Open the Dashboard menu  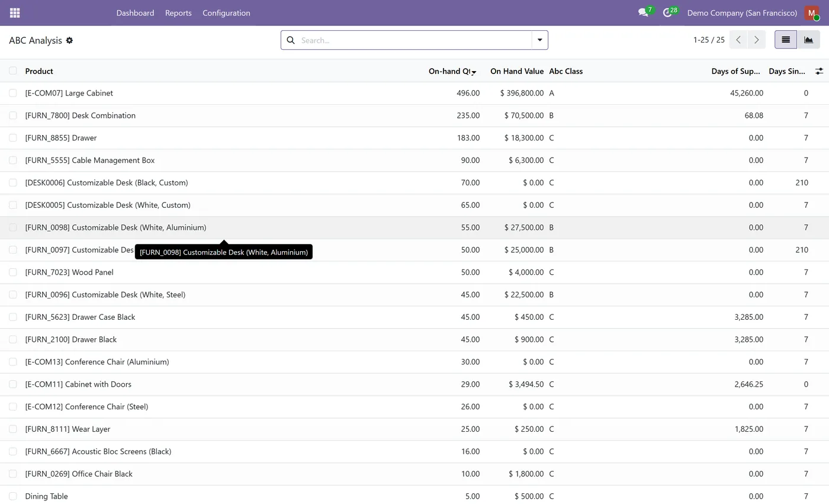pyautogui.click(x=135, y=12)
